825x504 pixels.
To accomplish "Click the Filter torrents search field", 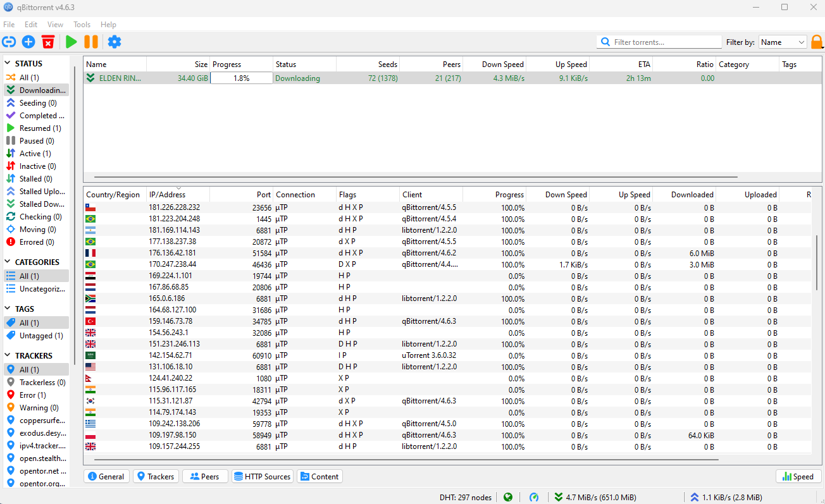I will 659,42.
